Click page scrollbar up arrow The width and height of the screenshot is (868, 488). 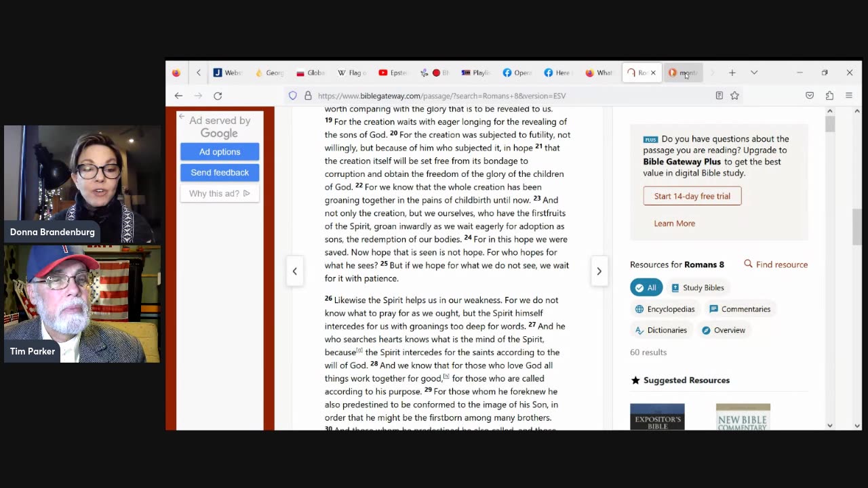point(857,110)
